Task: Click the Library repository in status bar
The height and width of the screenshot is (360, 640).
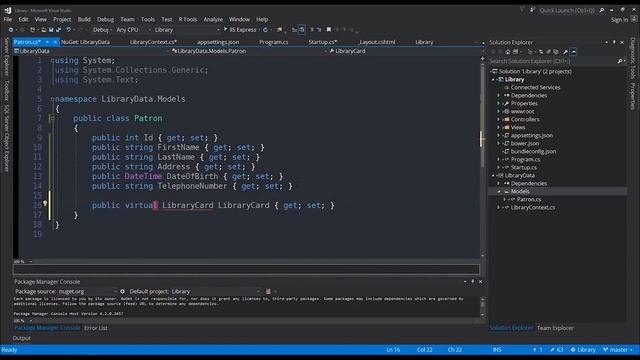Action: (583, 350)
